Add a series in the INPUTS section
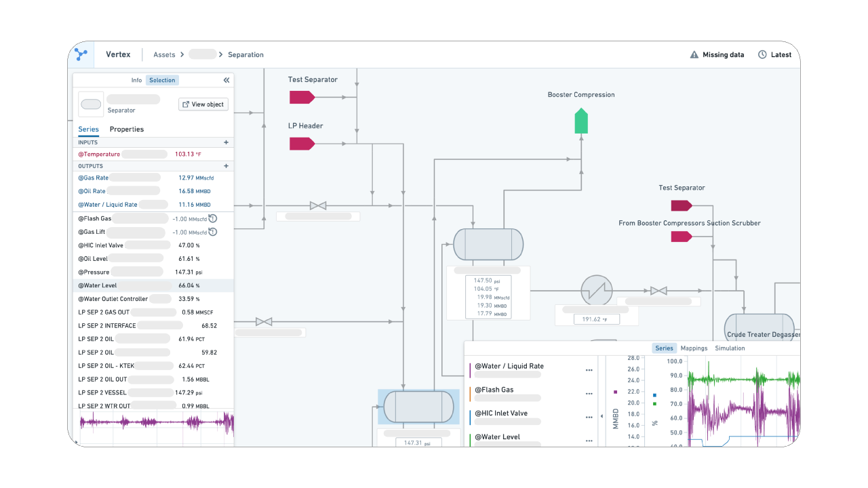 pyautogui.click(x=226, y=142)
